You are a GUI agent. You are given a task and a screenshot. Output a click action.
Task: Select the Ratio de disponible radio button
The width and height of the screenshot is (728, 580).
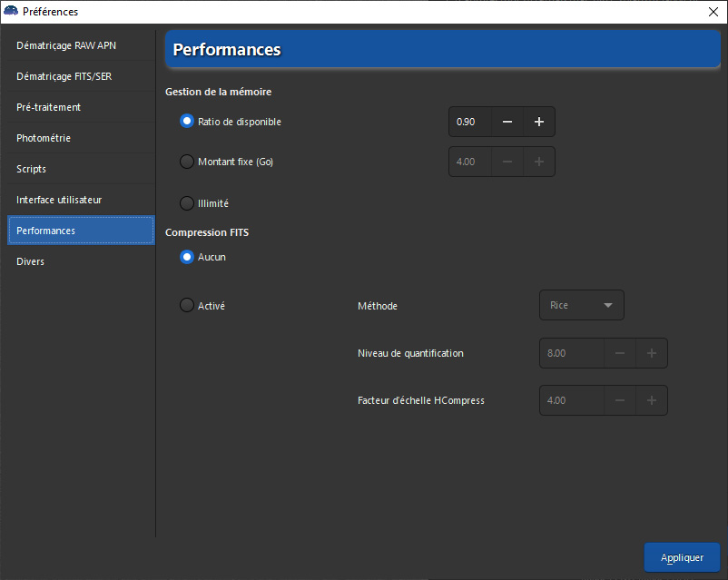click(187, 122)
